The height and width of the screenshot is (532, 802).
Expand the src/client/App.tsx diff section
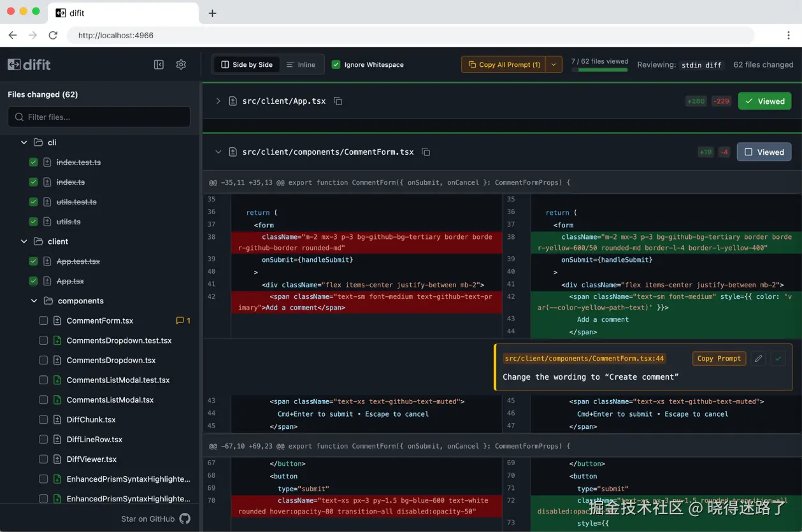[x=218, y=101]
